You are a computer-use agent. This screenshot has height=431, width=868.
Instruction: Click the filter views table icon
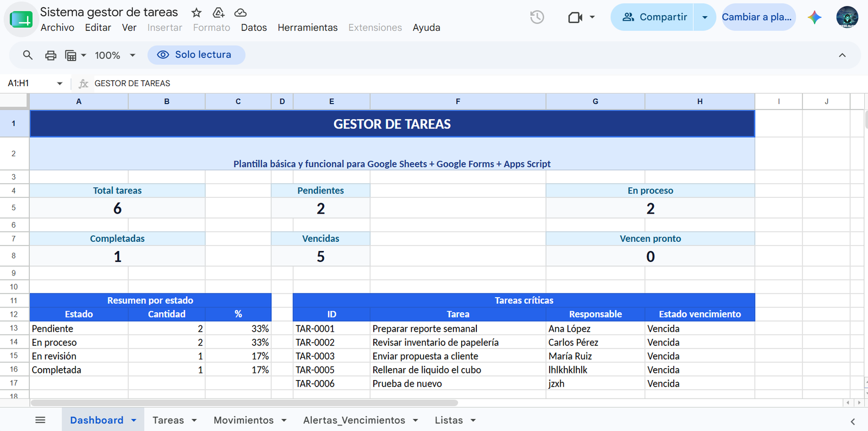click(x=71, y=55)
